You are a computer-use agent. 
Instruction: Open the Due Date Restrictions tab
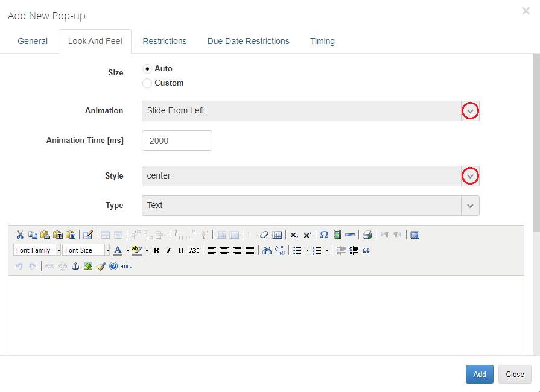(249, 41)
